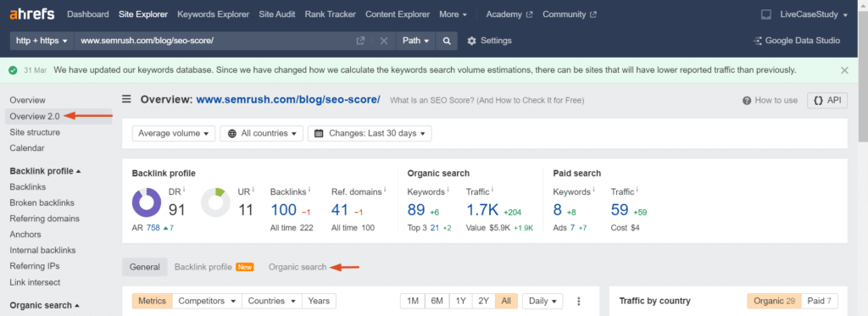Open Site Audit
The height and width of the screenshot is (316, 868).
coord(277,14)
